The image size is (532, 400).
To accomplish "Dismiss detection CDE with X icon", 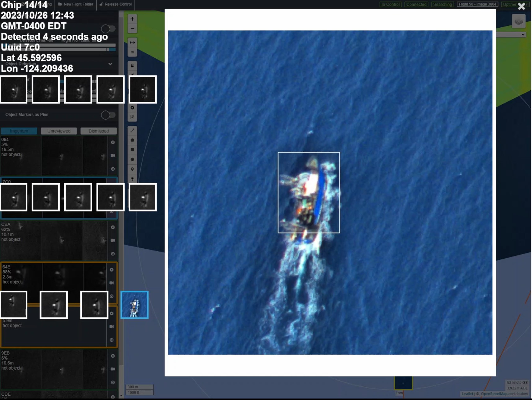I will coord(113,397).
